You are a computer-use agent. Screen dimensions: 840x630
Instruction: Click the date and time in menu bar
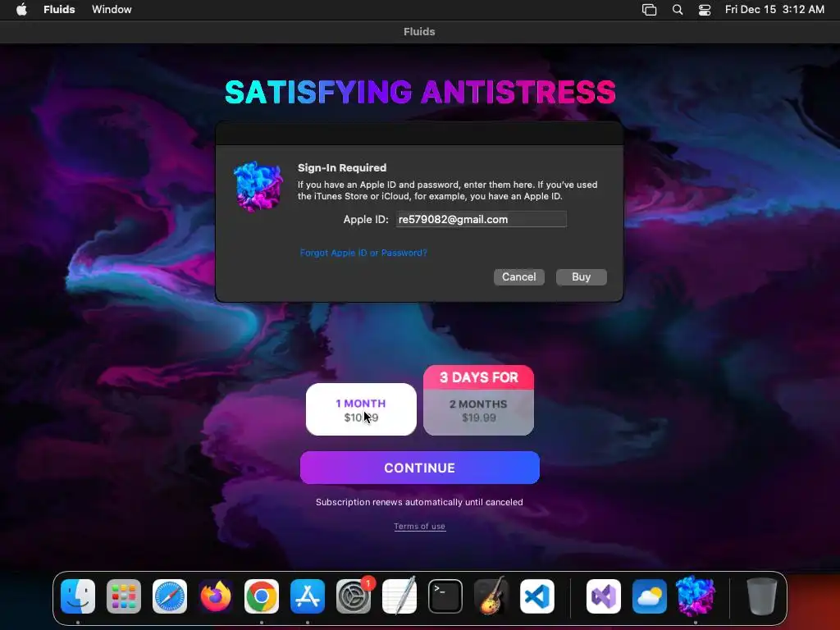pos(774,9)
